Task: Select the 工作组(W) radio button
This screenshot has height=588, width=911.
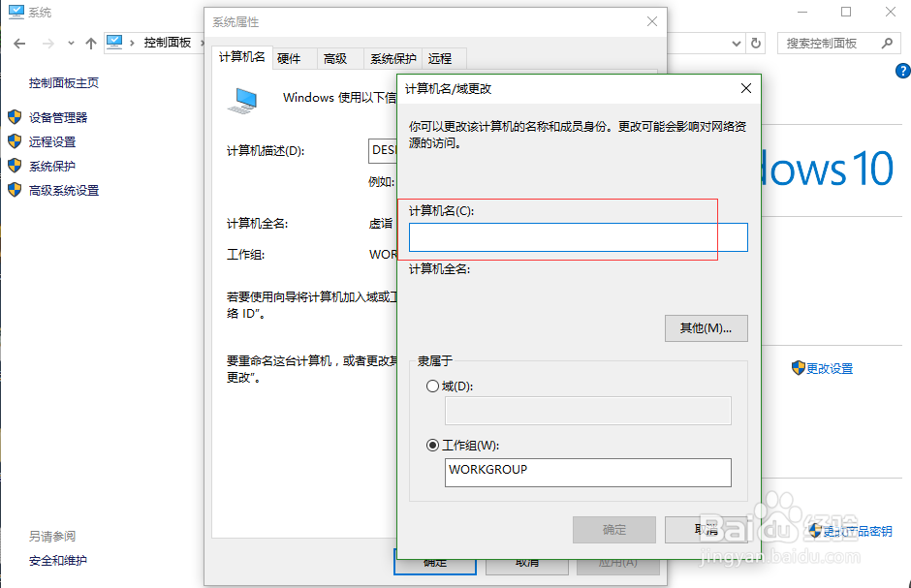Action: pyautogui.click(x=431, y=446)
